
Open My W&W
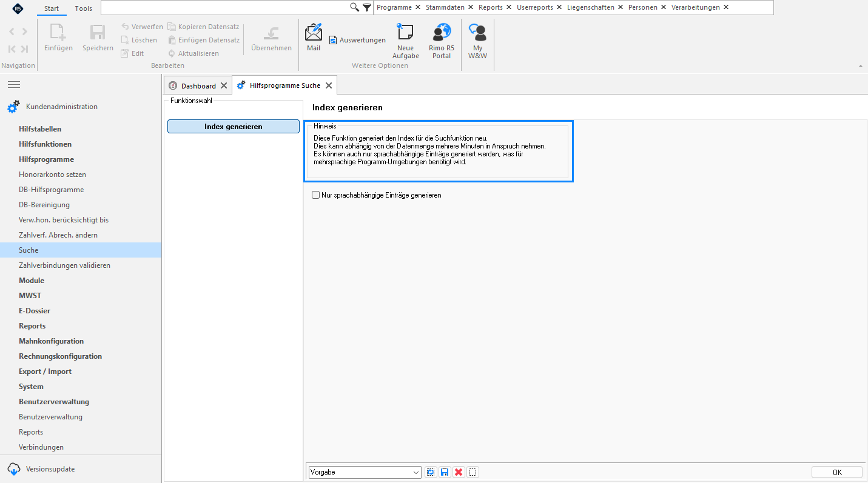[477, 41]
